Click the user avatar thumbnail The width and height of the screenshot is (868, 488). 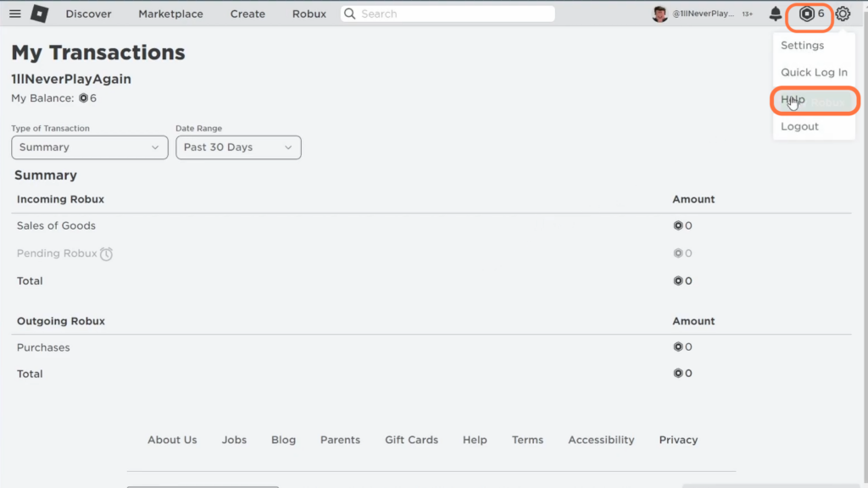[659, 14]
